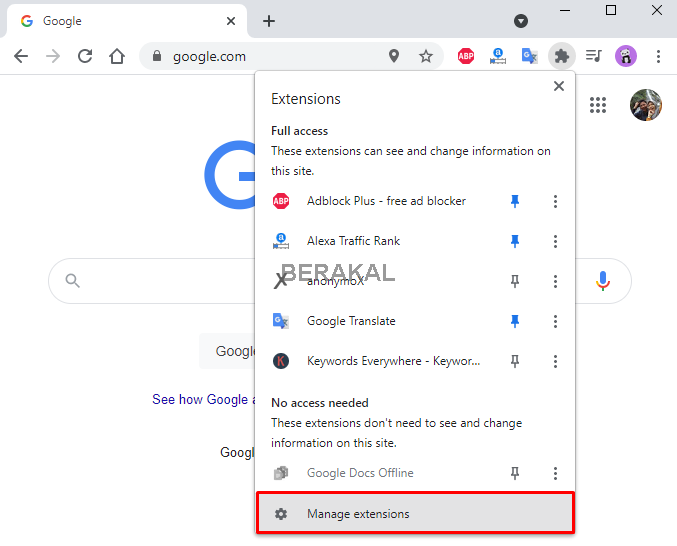The height and width of the screenshot is (546, 677).
Task: Click the location pin icon in address bar
Action: pos(394,56)
